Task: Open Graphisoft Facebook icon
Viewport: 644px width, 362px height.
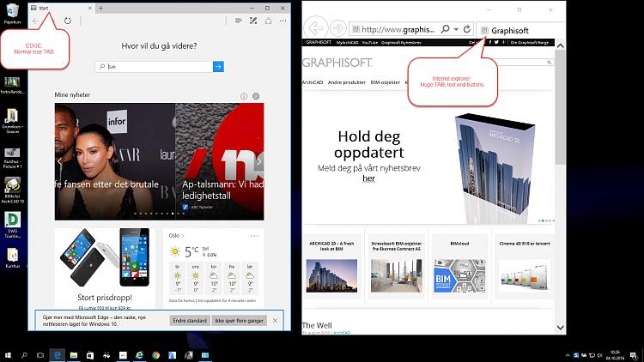Action: pyautogui.click(x=490, y=42)
